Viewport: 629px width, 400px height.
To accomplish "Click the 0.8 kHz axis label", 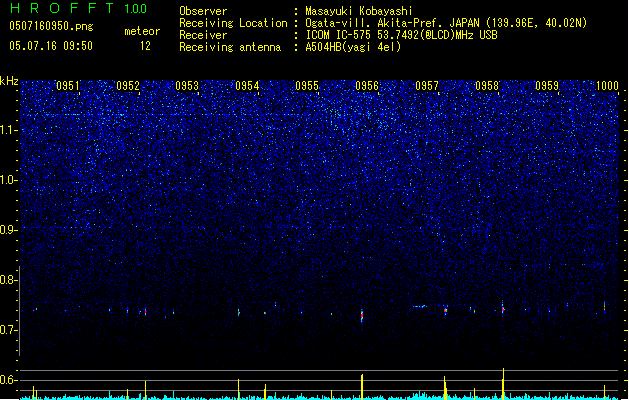I will click(8, 280).
